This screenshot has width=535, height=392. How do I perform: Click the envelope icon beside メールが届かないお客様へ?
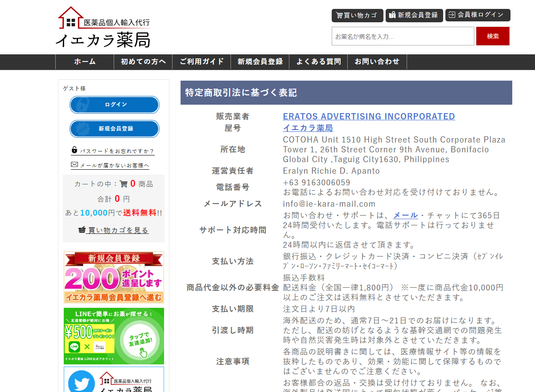74,164
